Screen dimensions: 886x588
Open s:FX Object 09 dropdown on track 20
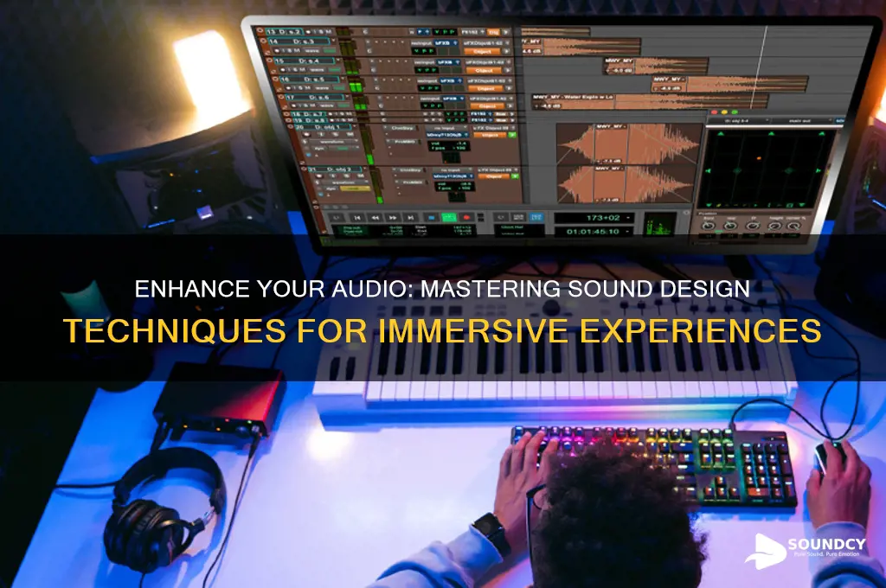point(494,128)
